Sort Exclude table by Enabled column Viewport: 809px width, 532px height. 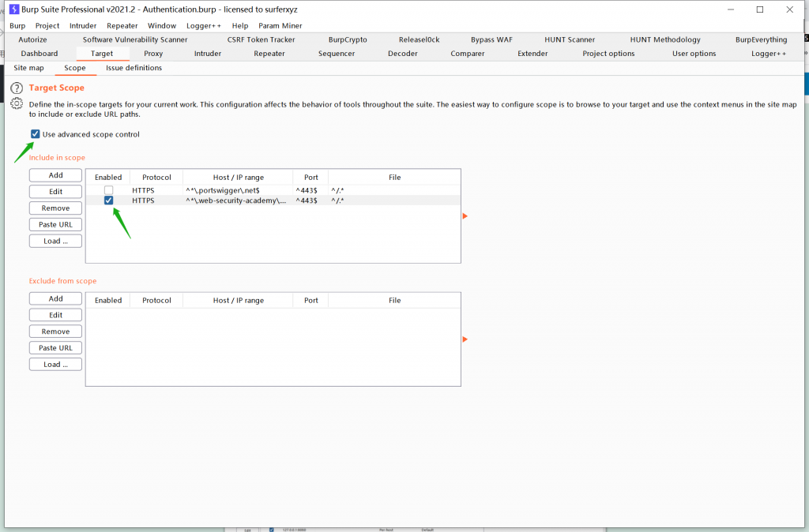point(107,301)
